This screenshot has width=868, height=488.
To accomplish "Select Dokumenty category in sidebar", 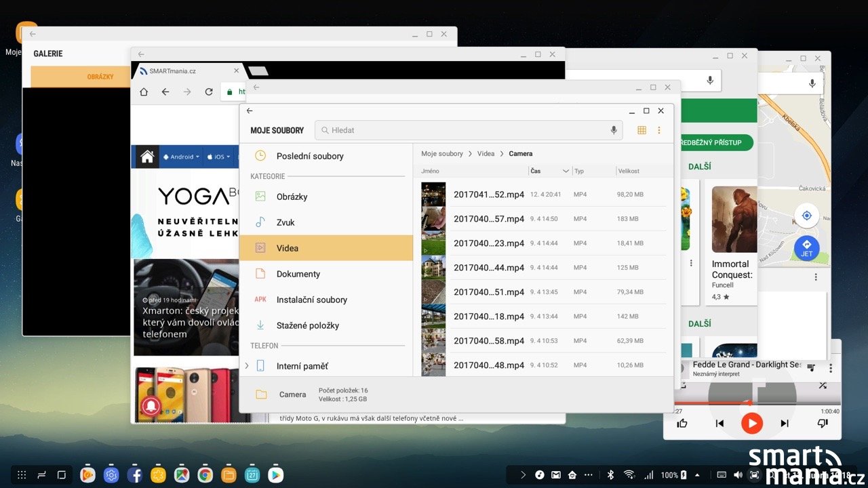I will 298,274.
